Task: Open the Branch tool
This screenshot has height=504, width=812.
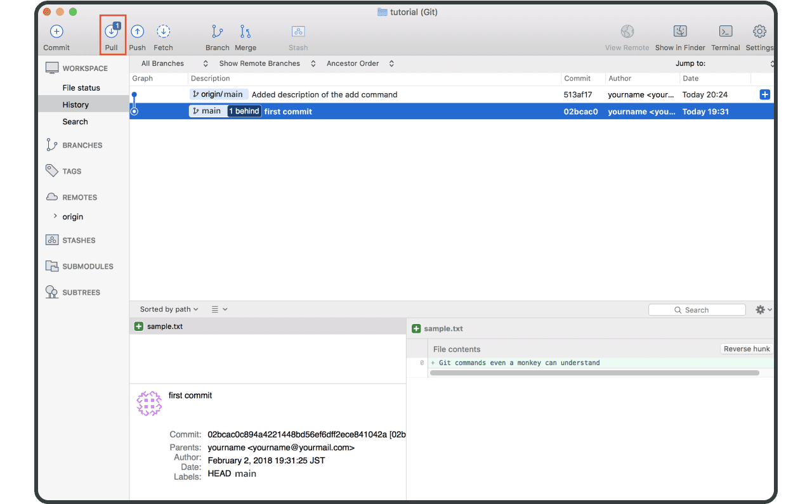Action: (x=217, y=31)
